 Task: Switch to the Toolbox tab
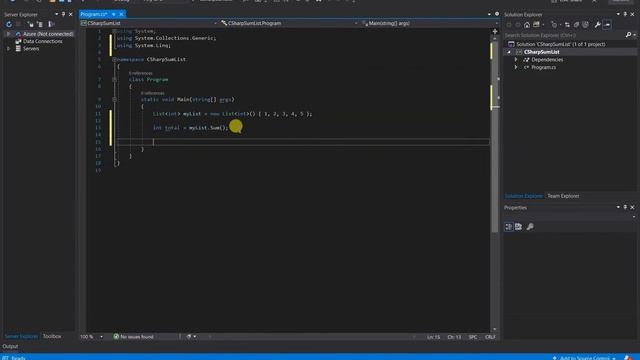[x=52, y=336]
